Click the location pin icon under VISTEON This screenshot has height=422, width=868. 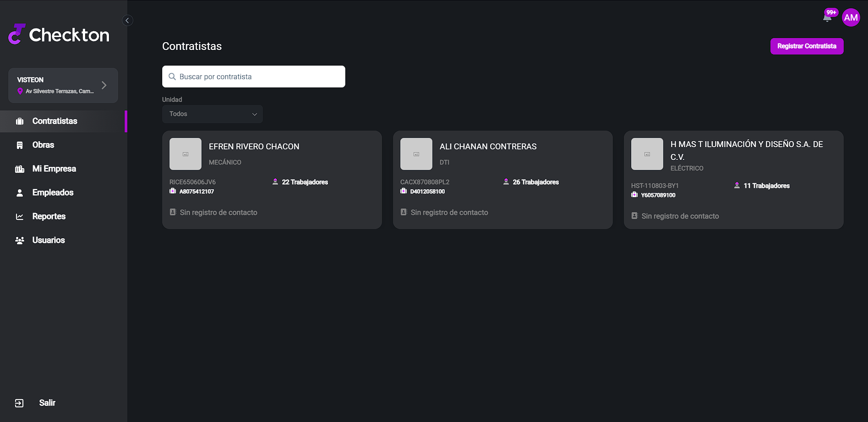tap(20, 91)
